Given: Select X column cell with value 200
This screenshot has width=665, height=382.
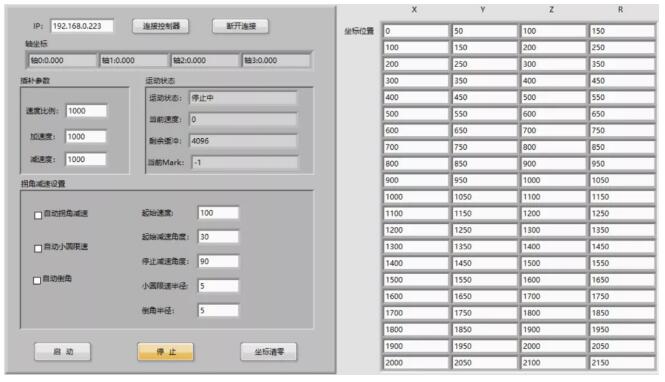Looking at the screenshot, I should click(416, 64).
